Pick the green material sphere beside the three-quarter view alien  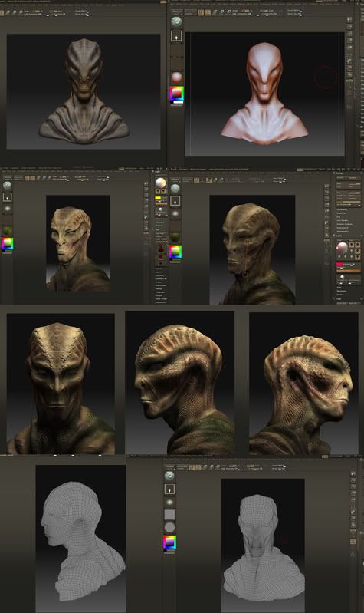[7, 231]
